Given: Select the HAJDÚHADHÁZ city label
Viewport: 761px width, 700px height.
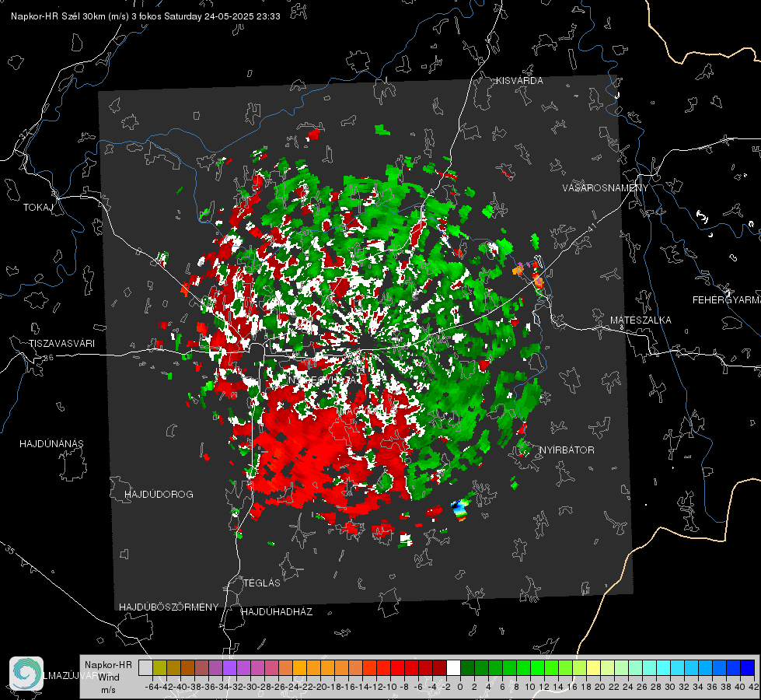Looking at the screenshot, I should (277, 612).
